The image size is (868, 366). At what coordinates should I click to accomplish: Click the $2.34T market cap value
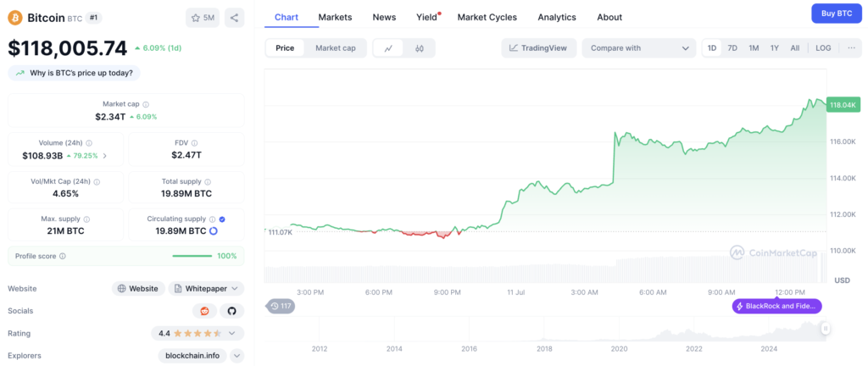(x=110, y=117)
